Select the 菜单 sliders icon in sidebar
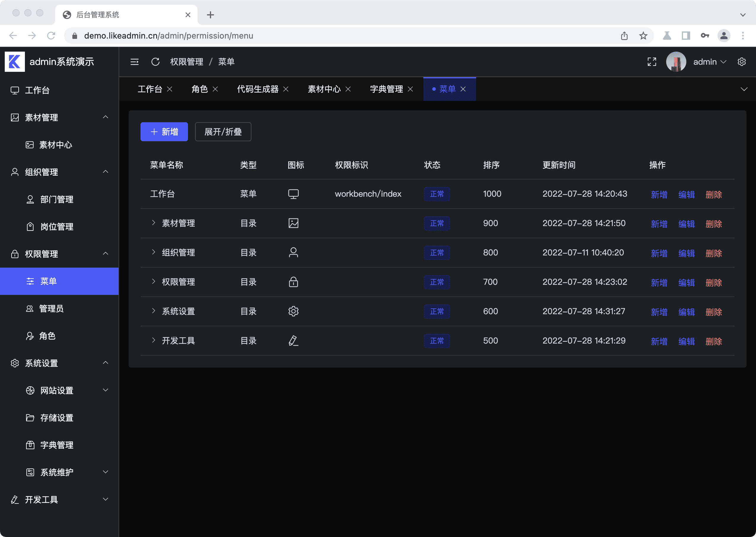 [30, 281]
